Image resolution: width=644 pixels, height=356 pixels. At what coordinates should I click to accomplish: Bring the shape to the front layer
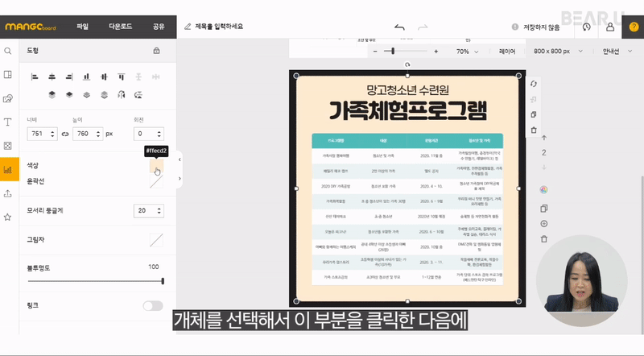click(x=52, y=94)
